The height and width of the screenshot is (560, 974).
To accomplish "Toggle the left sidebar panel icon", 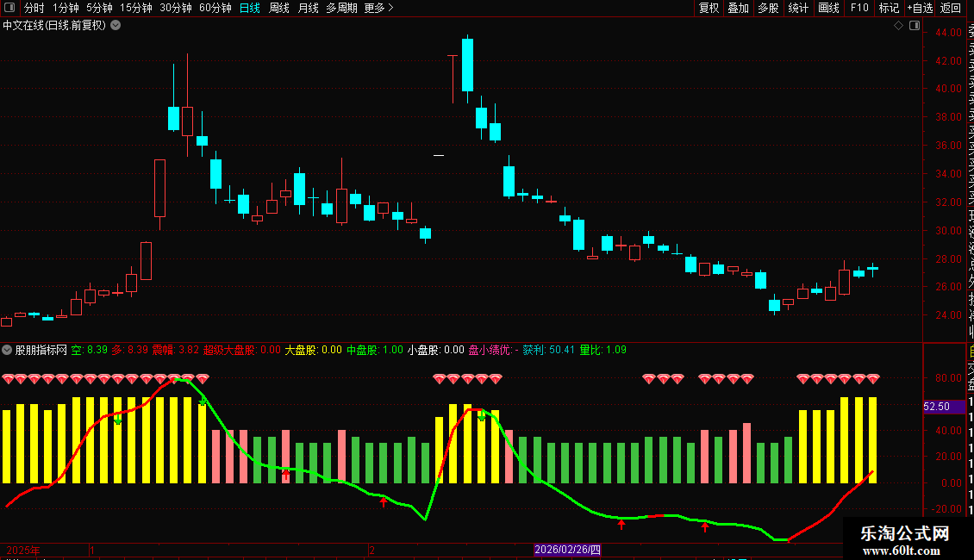I will coord(9,8).
